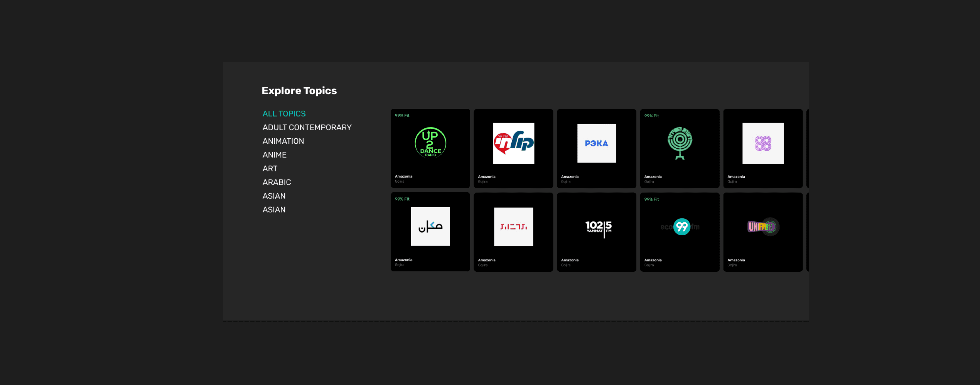980x385 pixels.
Task: Click Gojira subtitle on the Arabic logo card
Action: [x=399, y=265]
